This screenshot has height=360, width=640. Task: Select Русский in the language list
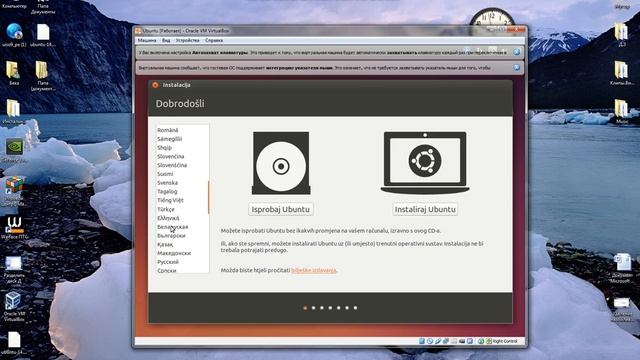[x=168, y=262]
